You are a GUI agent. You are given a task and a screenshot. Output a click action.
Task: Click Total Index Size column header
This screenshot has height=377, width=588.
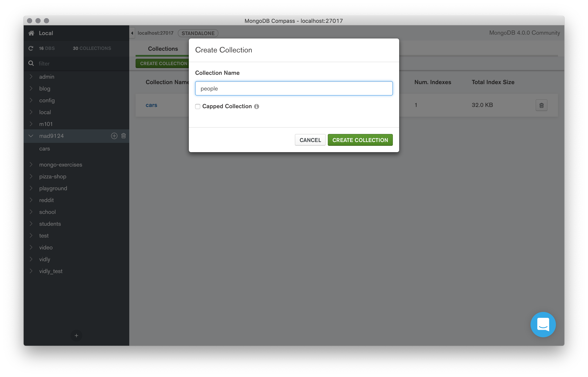[x=493, y=82]
